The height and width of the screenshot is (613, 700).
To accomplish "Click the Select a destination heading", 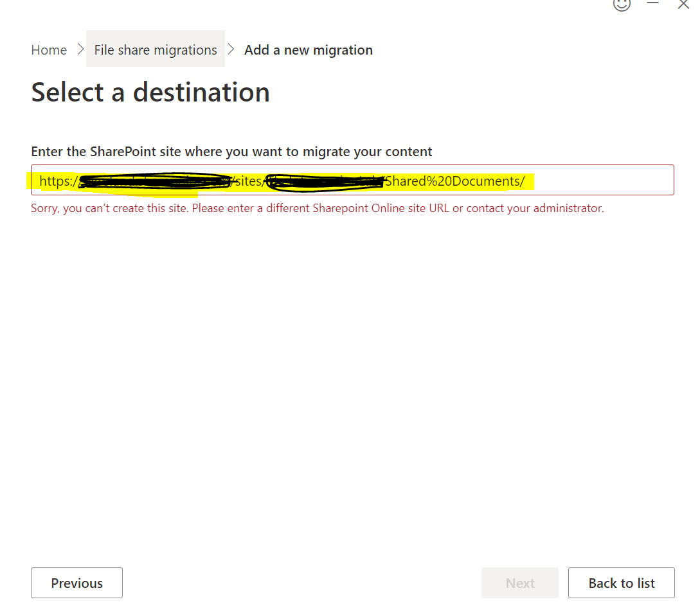I will tap(150, 92).
